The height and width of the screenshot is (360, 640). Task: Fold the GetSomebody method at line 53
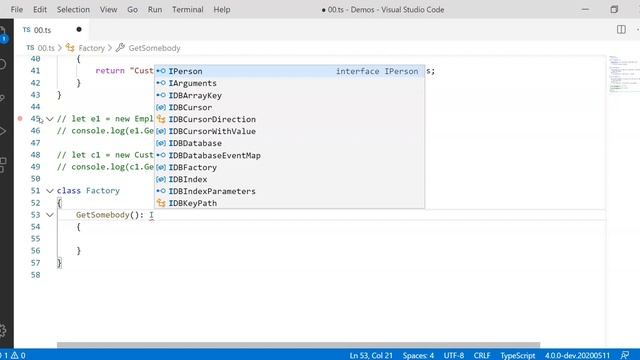[50, 215]
